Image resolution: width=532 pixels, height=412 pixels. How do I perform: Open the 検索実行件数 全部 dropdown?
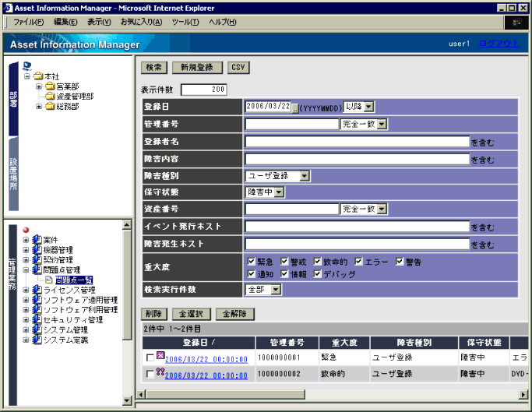pos(276,290)
